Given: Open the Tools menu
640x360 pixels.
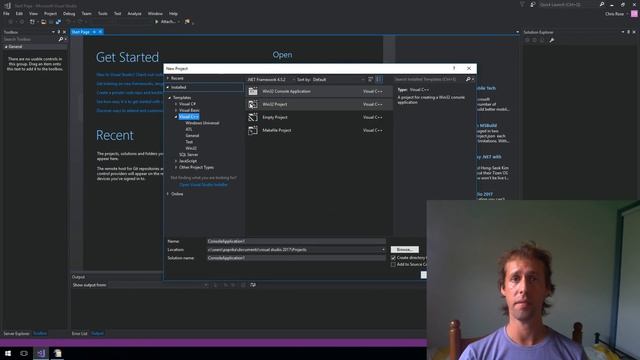Looking at the screenshot, I should [102, 13].
